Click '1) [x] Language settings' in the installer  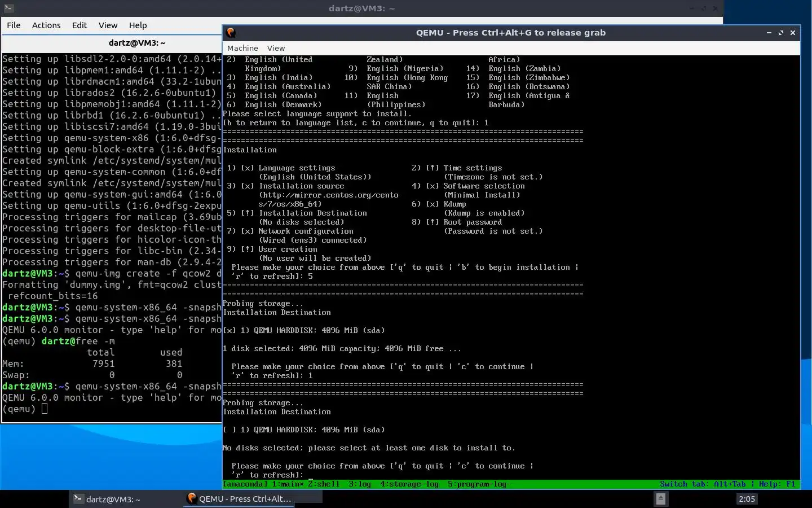point(281,168)
